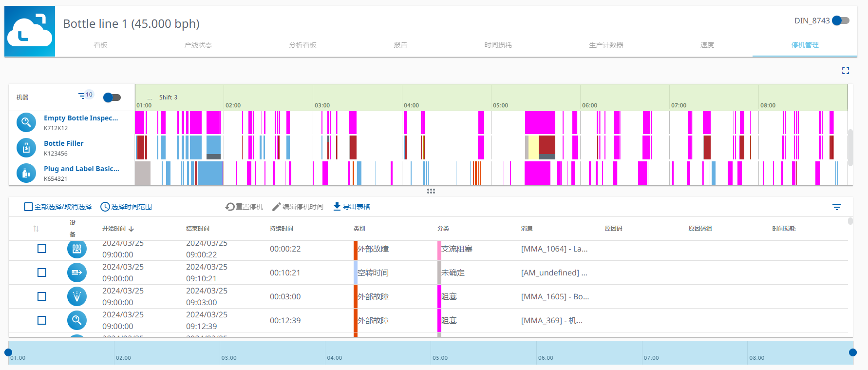Image resolution: width=868 pixels, height=370 pixels.
Task: Enter fullscreen mode for the timeline
Action: [846, 71]
